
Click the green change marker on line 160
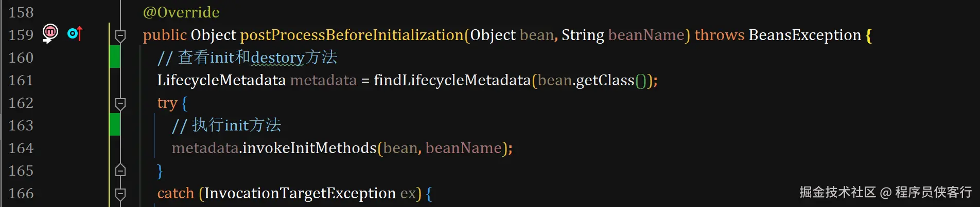(x=115, y=57)
